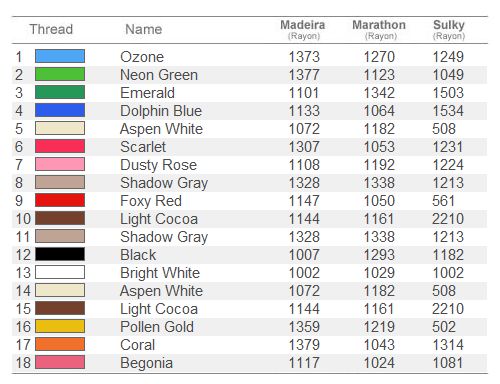Screen dimensions: 500x384
Task: Click the Emerald color swatch
Action: click(x=60, y=92)
